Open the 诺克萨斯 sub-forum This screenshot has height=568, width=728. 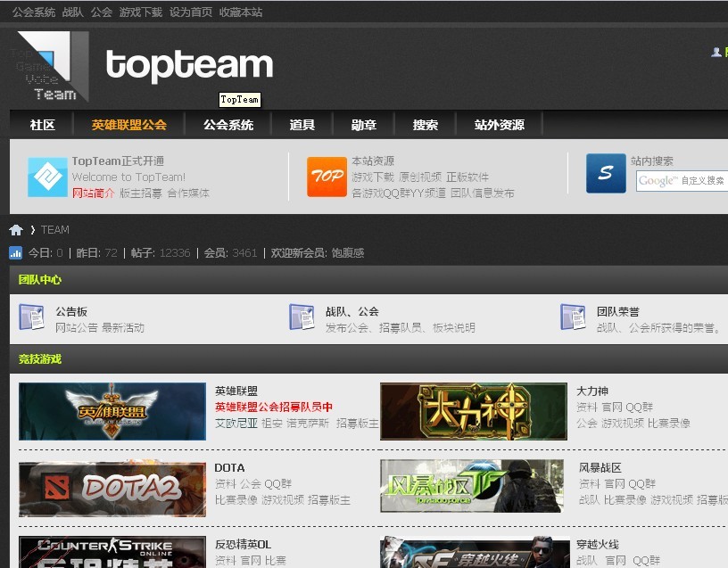coord(309,424)
